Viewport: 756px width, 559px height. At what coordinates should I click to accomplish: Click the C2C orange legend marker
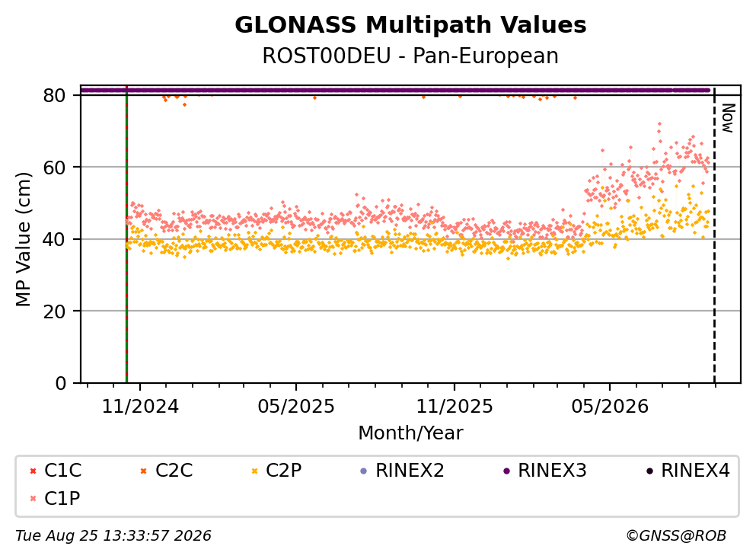tap(143, 471)
